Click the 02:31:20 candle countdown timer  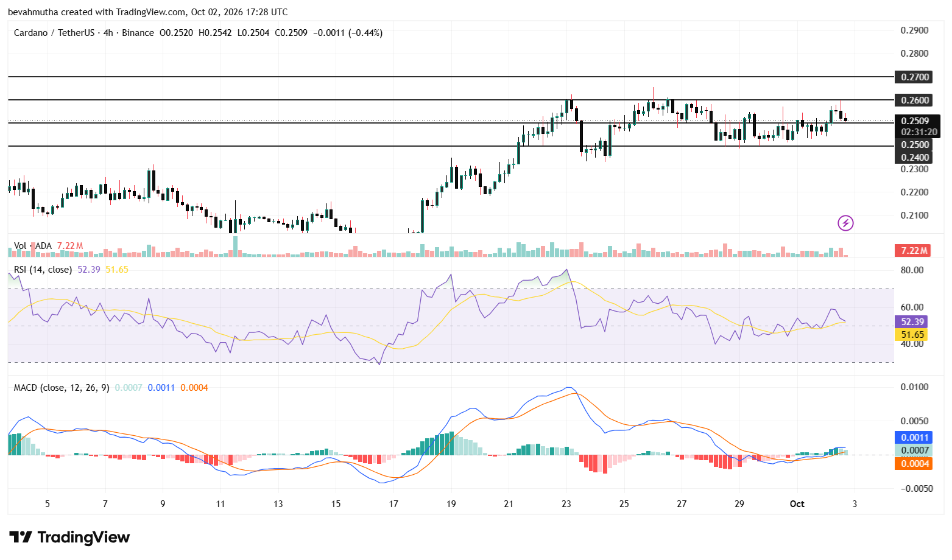[919, 132]
